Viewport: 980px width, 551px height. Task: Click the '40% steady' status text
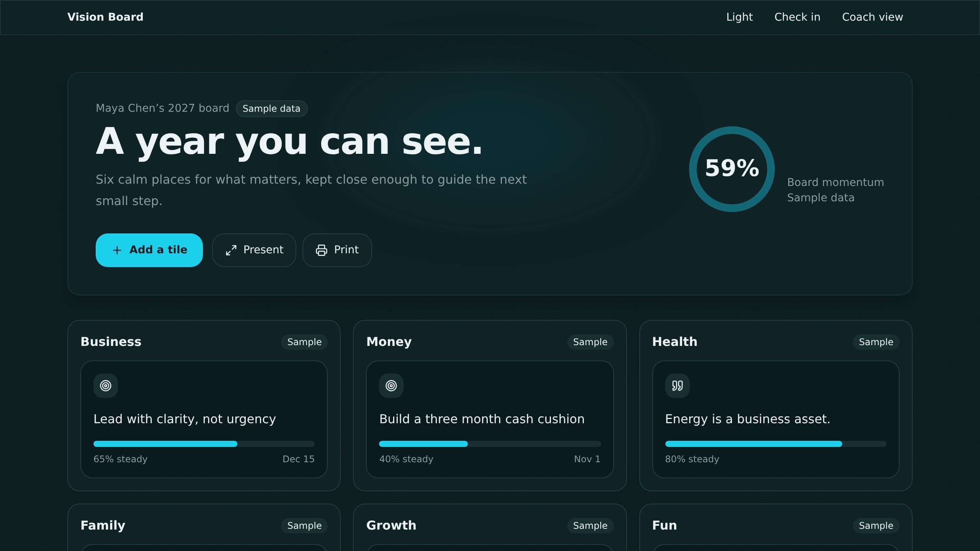click(x=406, y=459)
